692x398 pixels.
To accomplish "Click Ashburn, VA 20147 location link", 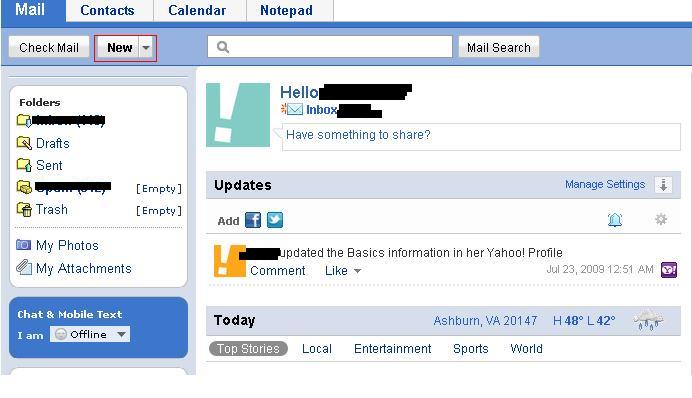I will 485,320.
